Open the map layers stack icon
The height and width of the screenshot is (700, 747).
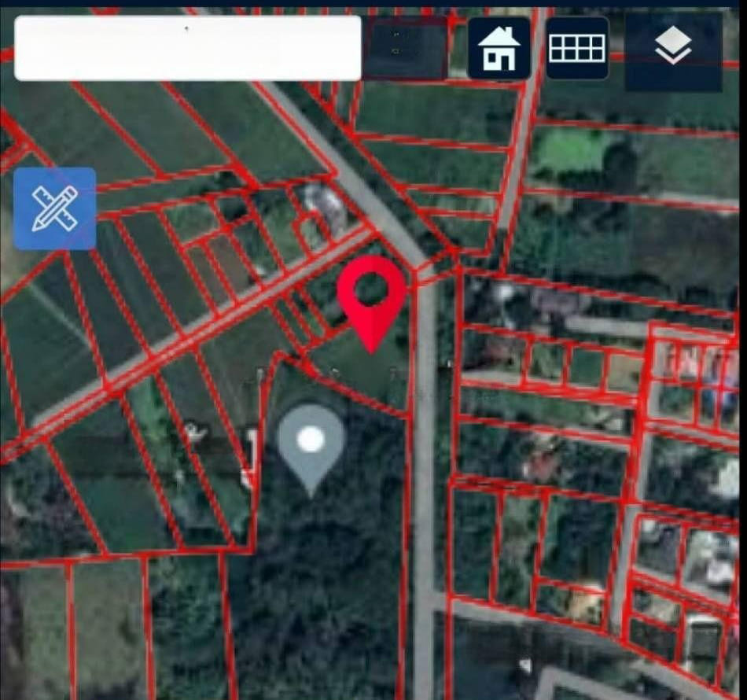(x=673, y=49)
